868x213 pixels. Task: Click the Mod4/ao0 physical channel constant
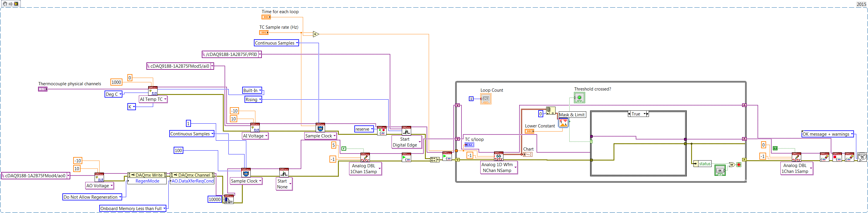[x=36, y=175]
